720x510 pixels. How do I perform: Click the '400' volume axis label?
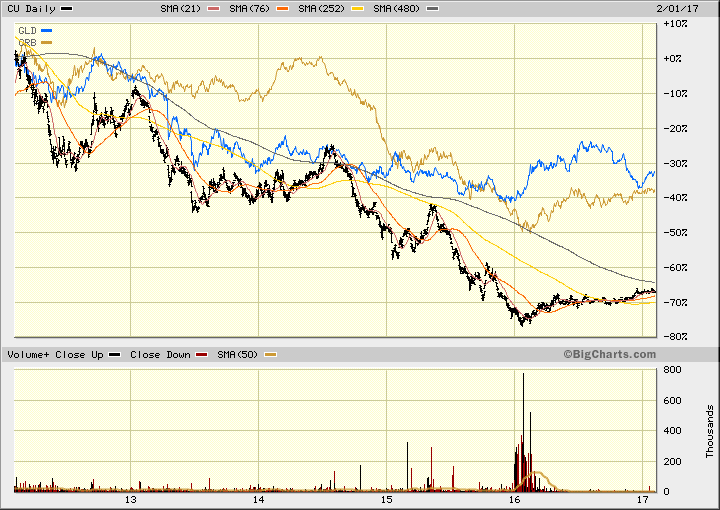pos(673,431)
